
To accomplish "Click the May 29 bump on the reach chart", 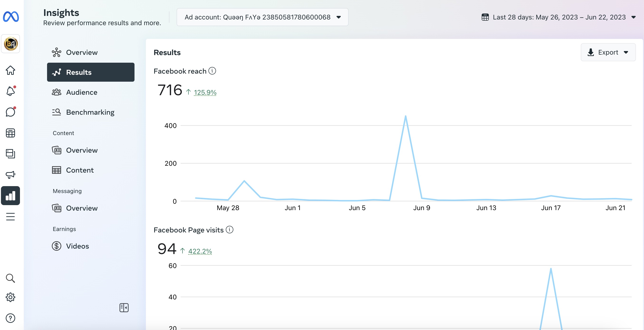I will (244, 181).
